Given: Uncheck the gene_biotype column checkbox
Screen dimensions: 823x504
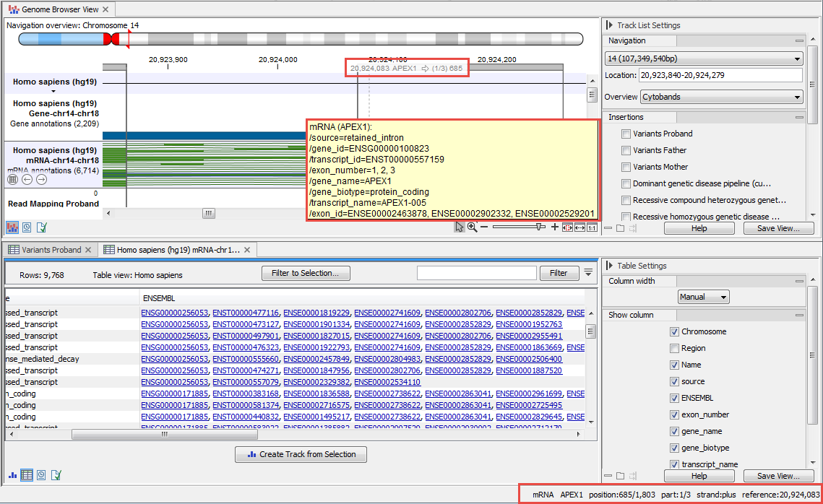Looking at the screenshot, I should coord(675,448).
